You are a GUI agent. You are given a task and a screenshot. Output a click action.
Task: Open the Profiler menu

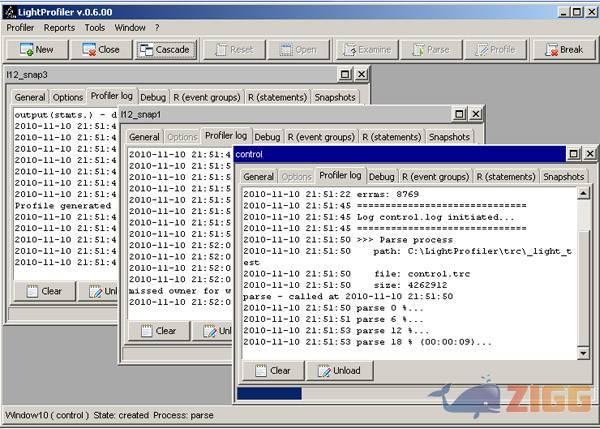20,28
